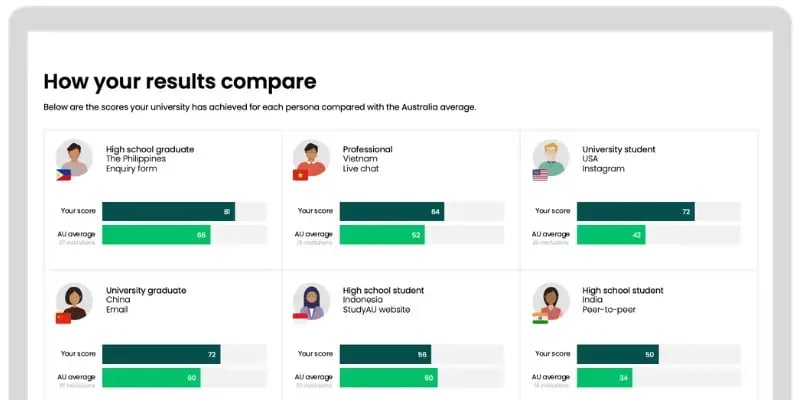Click the USA flag badge
The width and height of the screenshot is (800, 400).
[x=540, y=175]
